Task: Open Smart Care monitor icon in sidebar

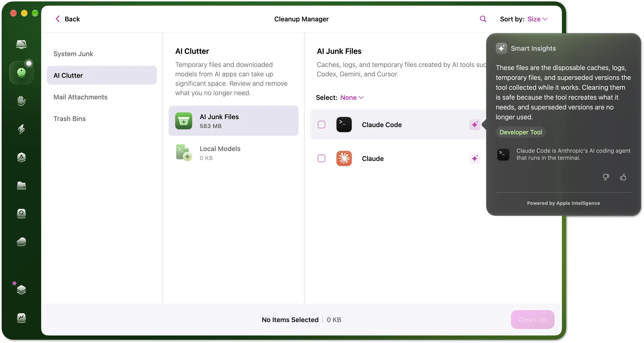Action: 21,45
